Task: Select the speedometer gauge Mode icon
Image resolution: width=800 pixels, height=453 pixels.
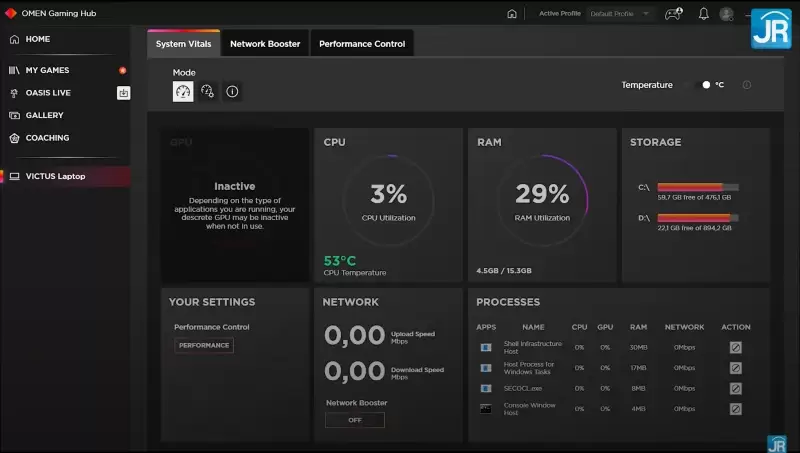Action: coord(183,91)
